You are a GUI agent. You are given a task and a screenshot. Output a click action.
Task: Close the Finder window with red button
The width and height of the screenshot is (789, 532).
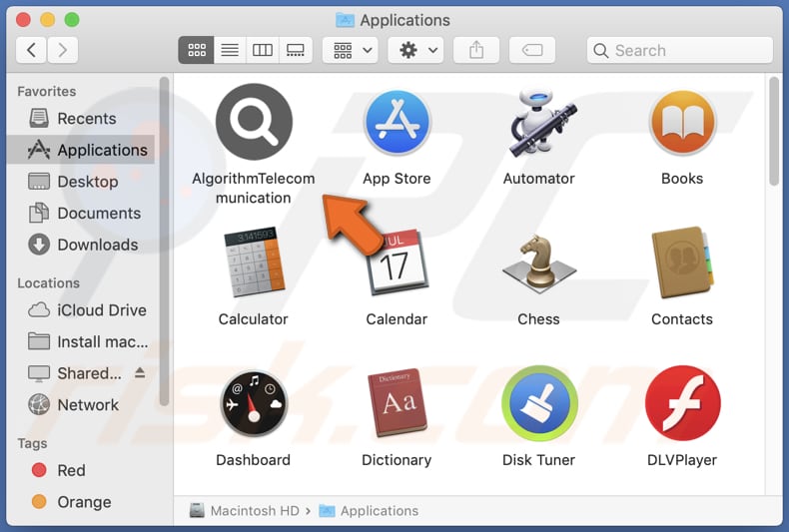coord(23,20)
